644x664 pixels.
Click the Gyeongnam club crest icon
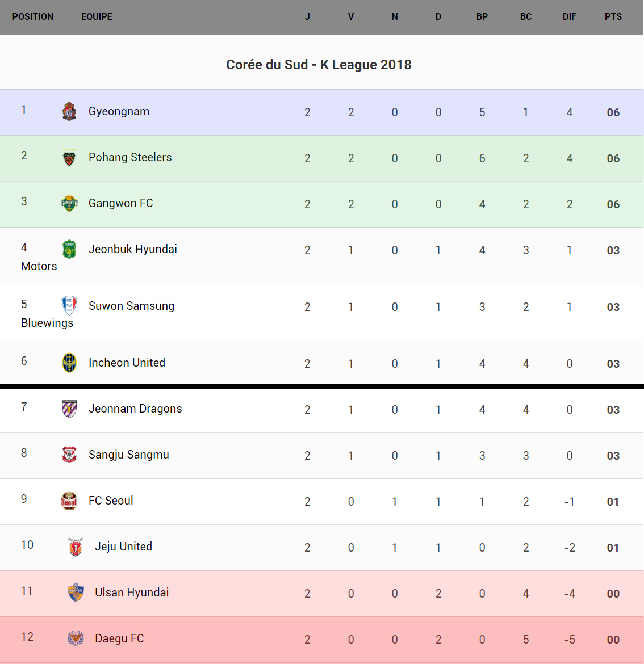69,112
